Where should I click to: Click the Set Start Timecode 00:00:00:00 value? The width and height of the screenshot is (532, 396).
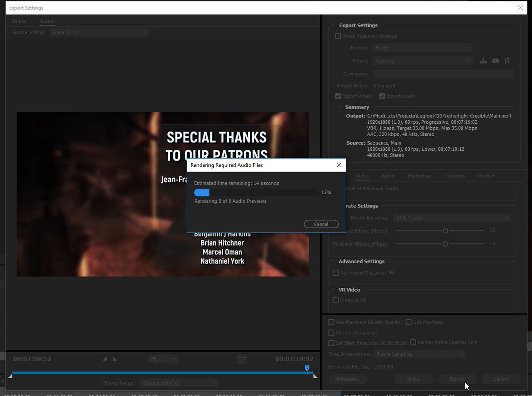tap(393, 343)
